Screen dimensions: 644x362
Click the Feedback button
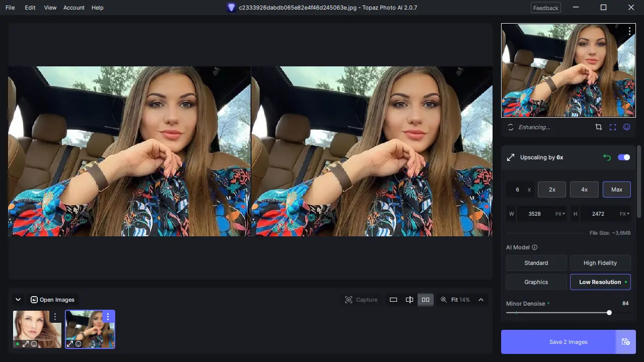(546, 8)
